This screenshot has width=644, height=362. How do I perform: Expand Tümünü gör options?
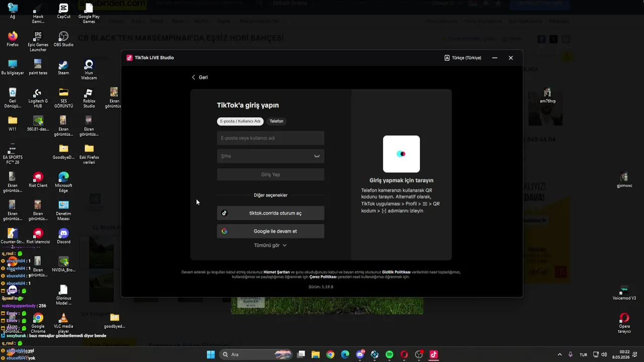tap(270, 245)
